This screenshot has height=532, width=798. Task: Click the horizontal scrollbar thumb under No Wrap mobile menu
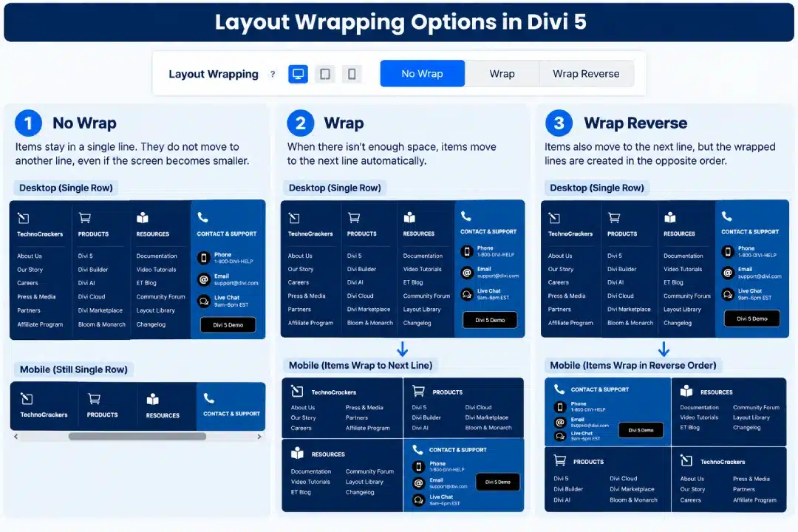coord(137,436)
